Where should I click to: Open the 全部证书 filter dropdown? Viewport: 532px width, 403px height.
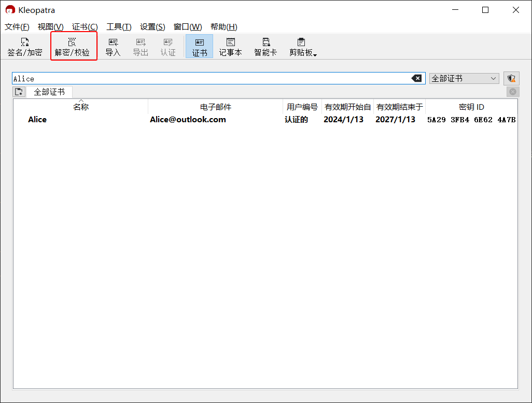click(464, 79)
